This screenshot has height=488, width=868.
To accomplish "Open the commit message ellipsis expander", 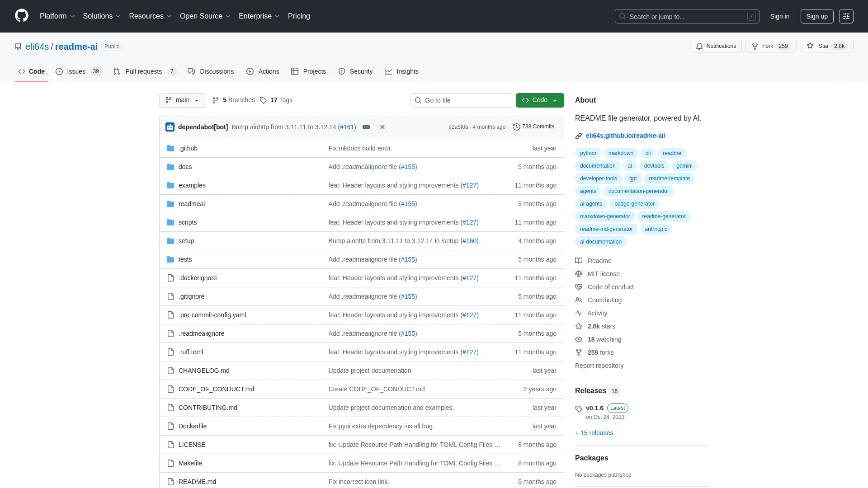I will (x=366, y=127).
